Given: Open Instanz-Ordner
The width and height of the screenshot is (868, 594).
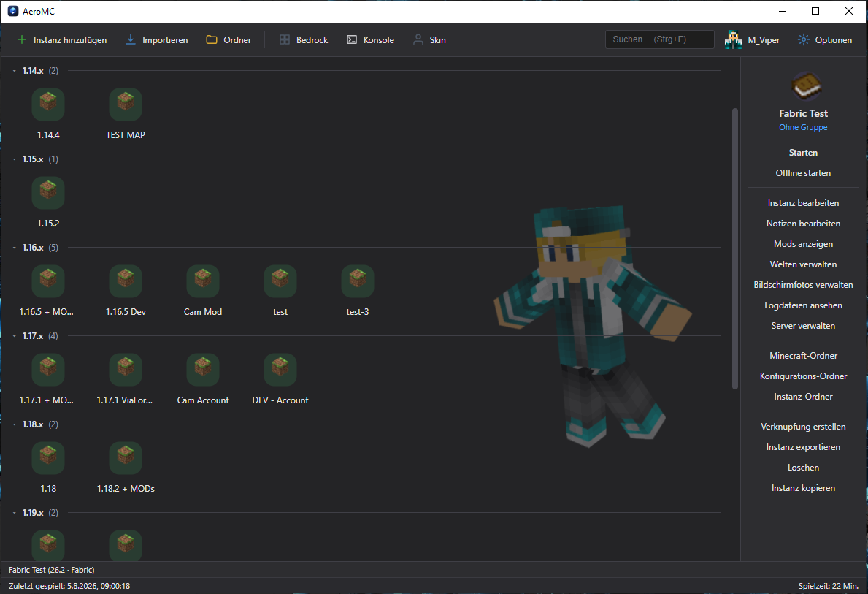Looking at the screenshot, I should point(803,397).
